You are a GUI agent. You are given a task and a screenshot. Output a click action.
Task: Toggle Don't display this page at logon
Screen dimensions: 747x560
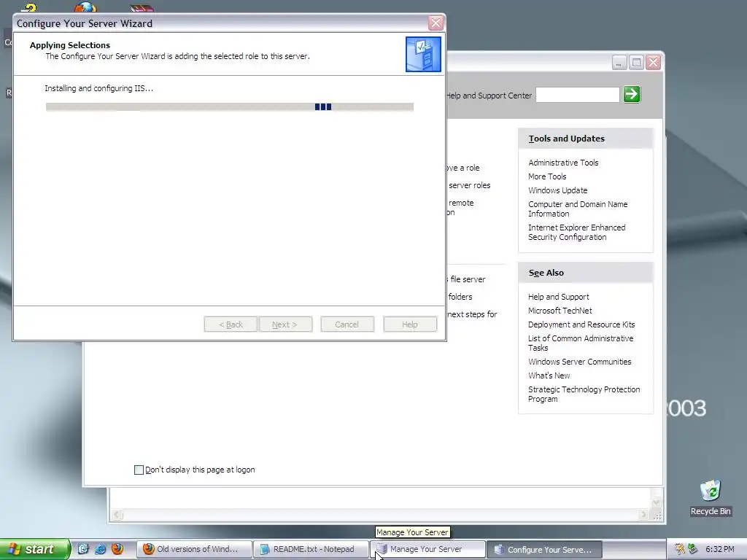point(139,470)
